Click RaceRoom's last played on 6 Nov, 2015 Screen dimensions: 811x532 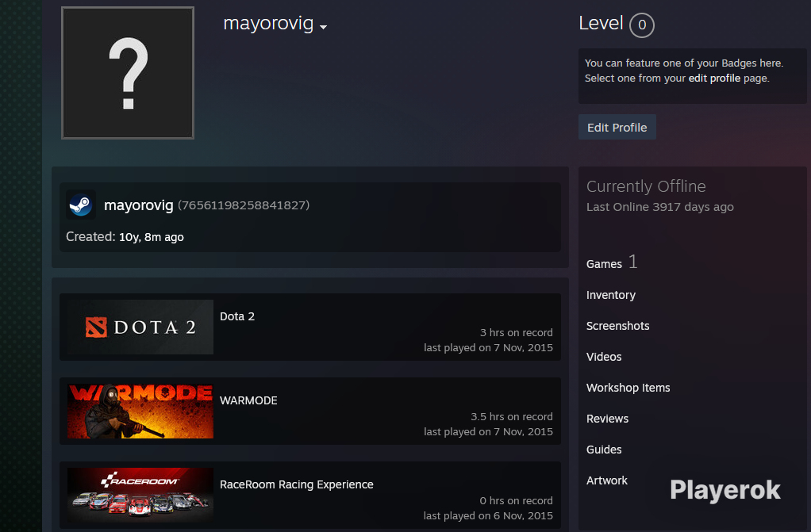(x=488, y=515)
